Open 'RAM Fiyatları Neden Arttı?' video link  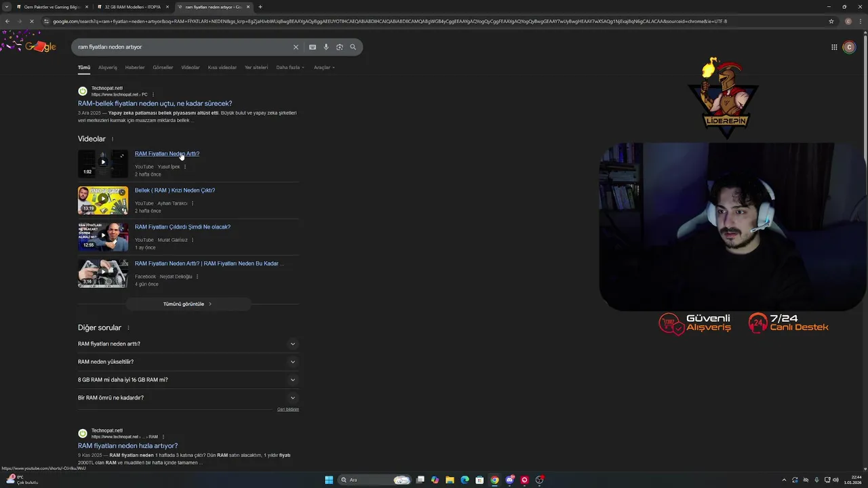tap(167, 154)
